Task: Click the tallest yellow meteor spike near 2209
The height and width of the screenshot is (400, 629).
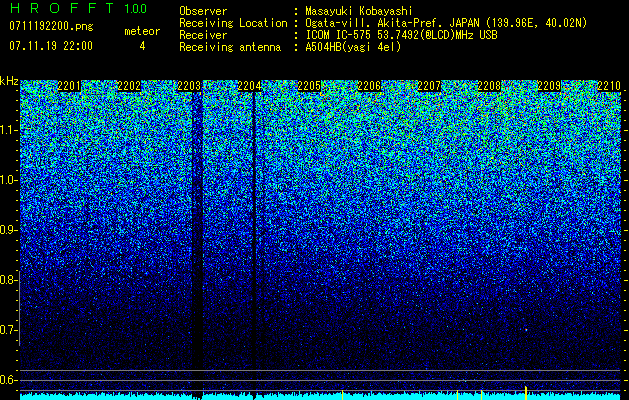Action: (x=526, y=393)
